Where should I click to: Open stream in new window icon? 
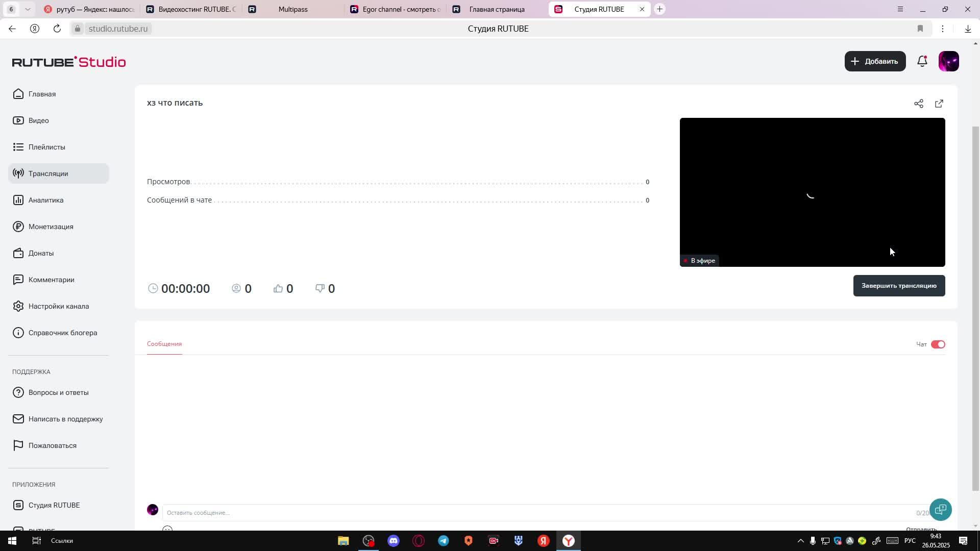pyautogui.click(x=939, y=104)
